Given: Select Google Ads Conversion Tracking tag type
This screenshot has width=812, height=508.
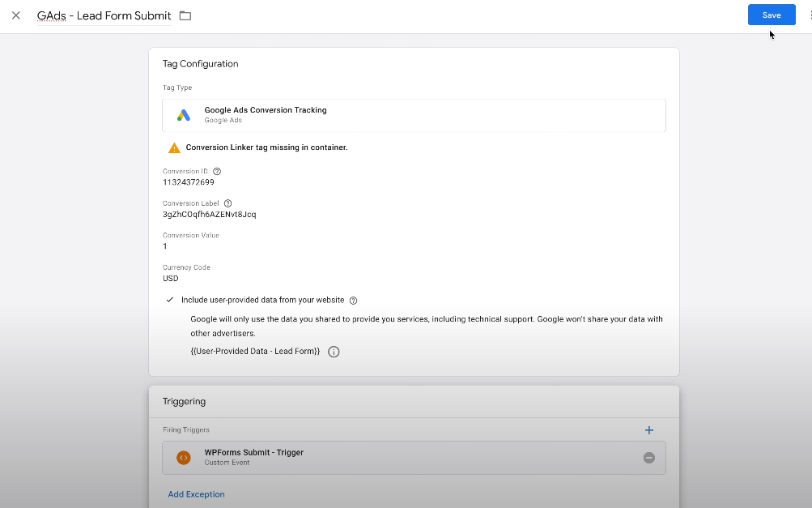Looking at the screenshot, I should coord(414,115).
